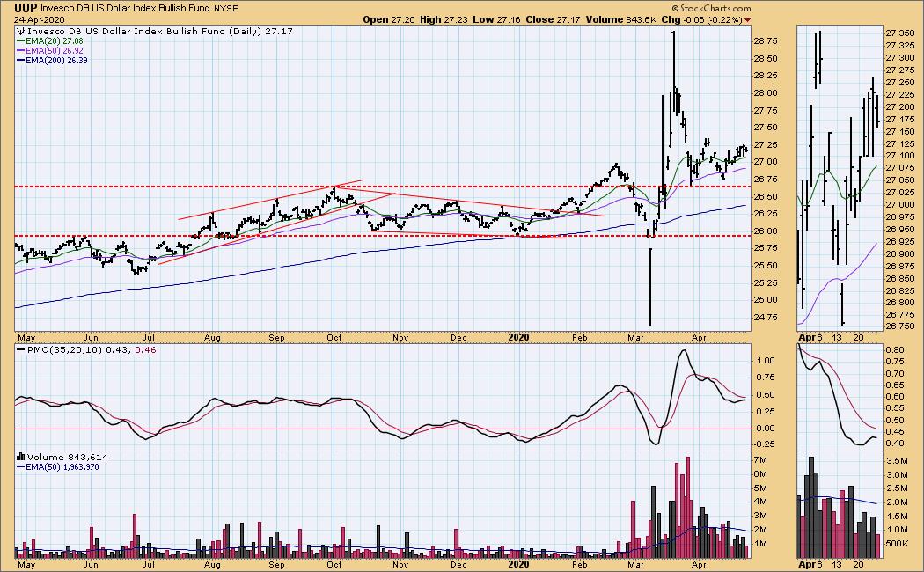
Task: Click the Low 27.16 value
Action: [x=497, y=19]
